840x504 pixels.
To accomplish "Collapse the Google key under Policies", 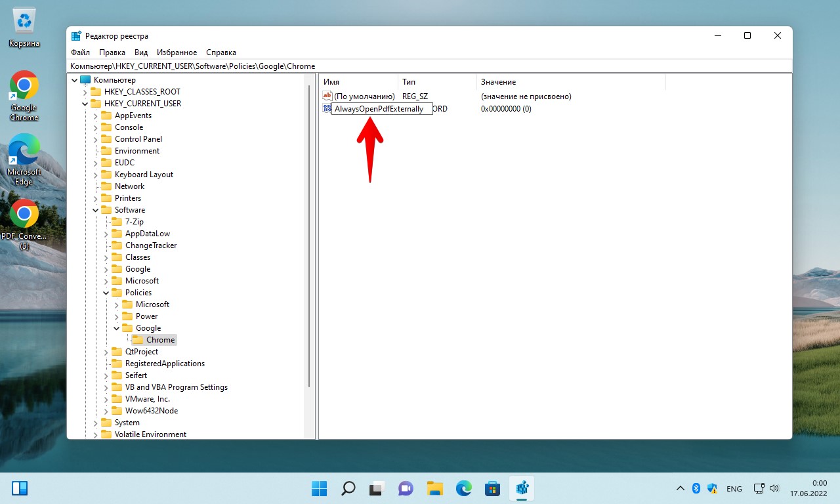I will 116,328.
